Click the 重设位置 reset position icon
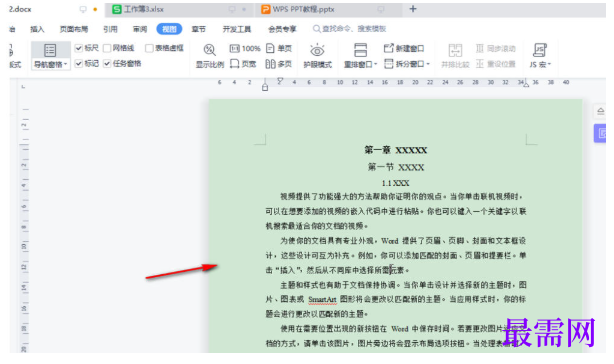 [480, 64]
